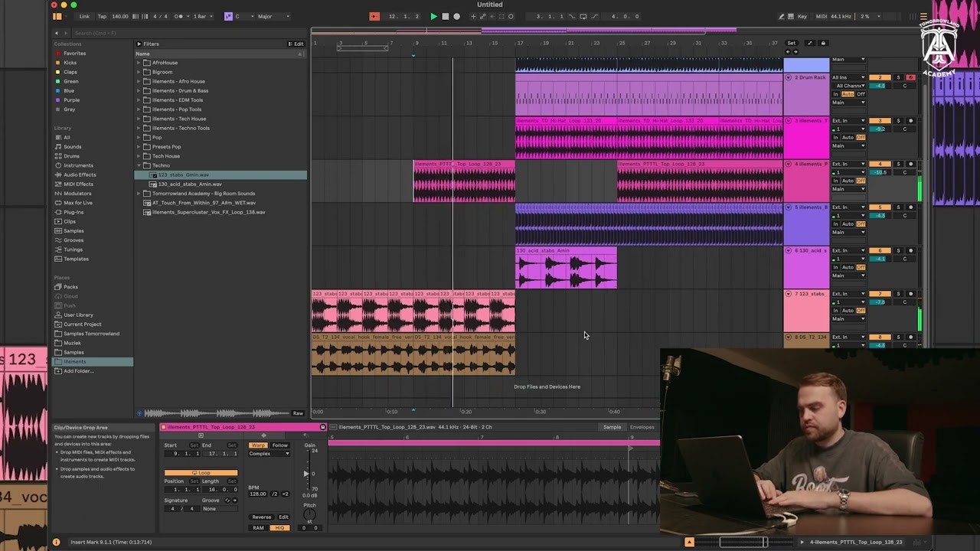
Task: Enable clip Follow button
Action: click(280, 445)
